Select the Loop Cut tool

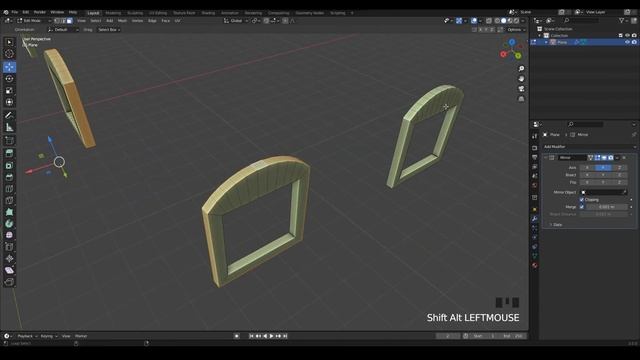click(9, 189)
